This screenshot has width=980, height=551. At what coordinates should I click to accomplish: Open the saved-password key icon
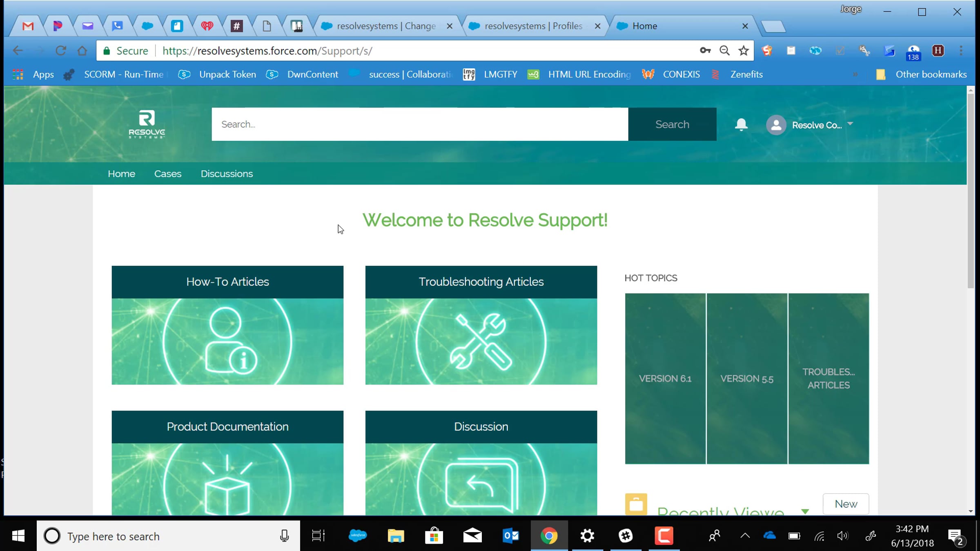pyautogui.click(x=705, y=51)
